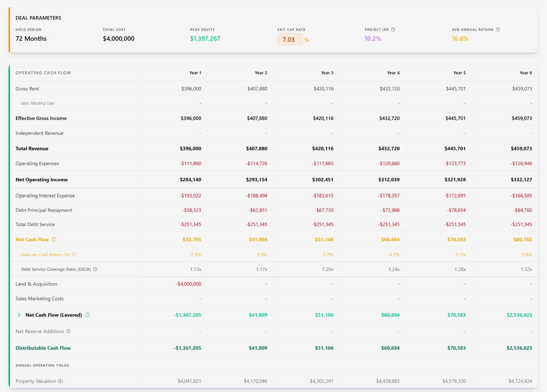Screen dimensions: 547x392
Task: Click the Year 6 column header
Action: click(526, 73)
